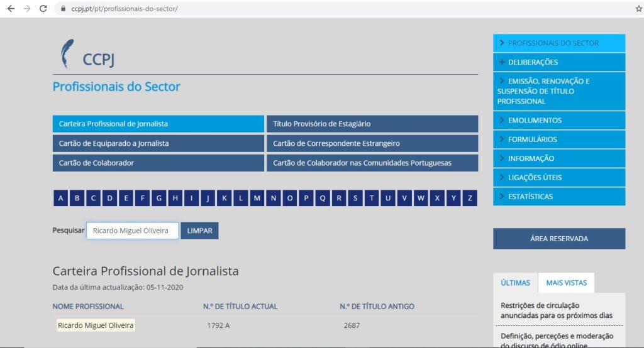
Task: Filter names by letter Q
Action: [x=323, y=198]
